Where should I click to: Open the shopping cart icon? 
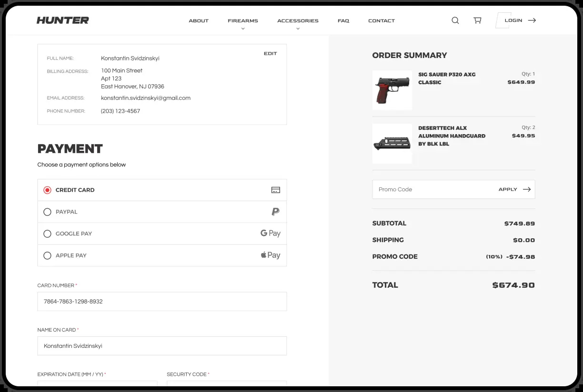(x=477, y=20)
